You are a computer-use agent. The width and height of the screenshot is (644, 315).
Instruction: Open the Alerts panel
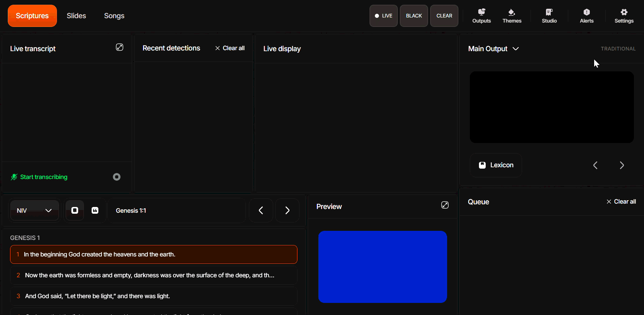587,16
